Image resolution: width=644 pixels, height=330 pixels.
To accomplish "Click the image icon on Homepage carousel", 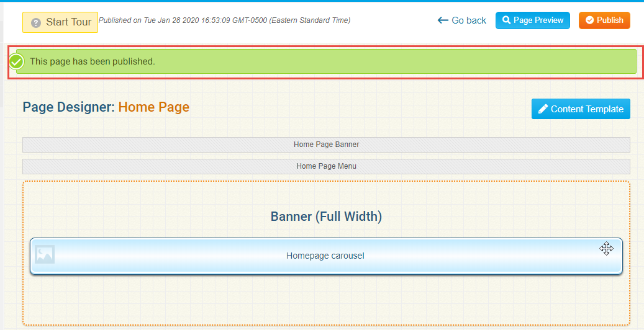I will pyautogui.click(x=45, y=254).
